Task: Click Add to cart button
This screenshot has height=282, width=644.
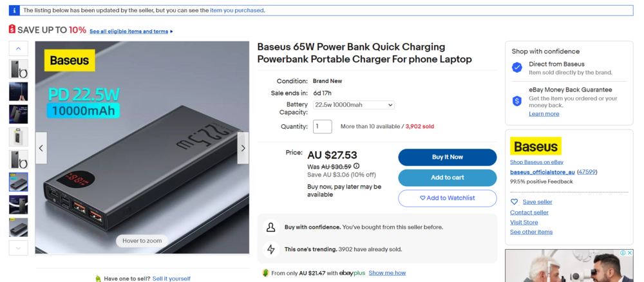Action: click(447, 178)
